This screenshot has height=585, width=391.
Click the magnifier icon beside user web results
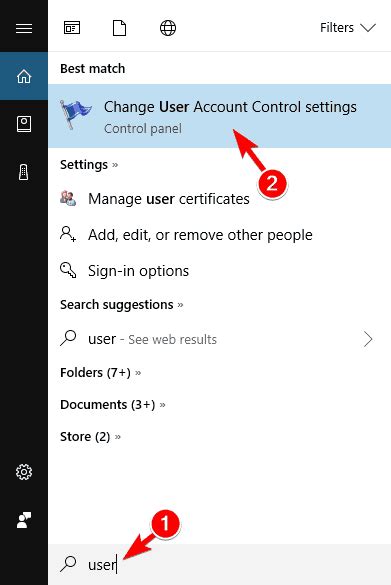(68, 338)
